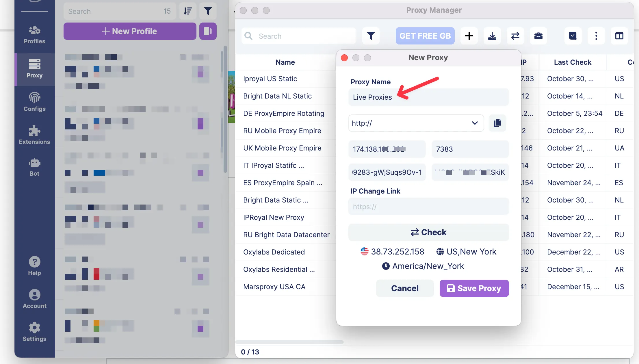Click the filter icon in Proxy Manager toolbar

371,36
